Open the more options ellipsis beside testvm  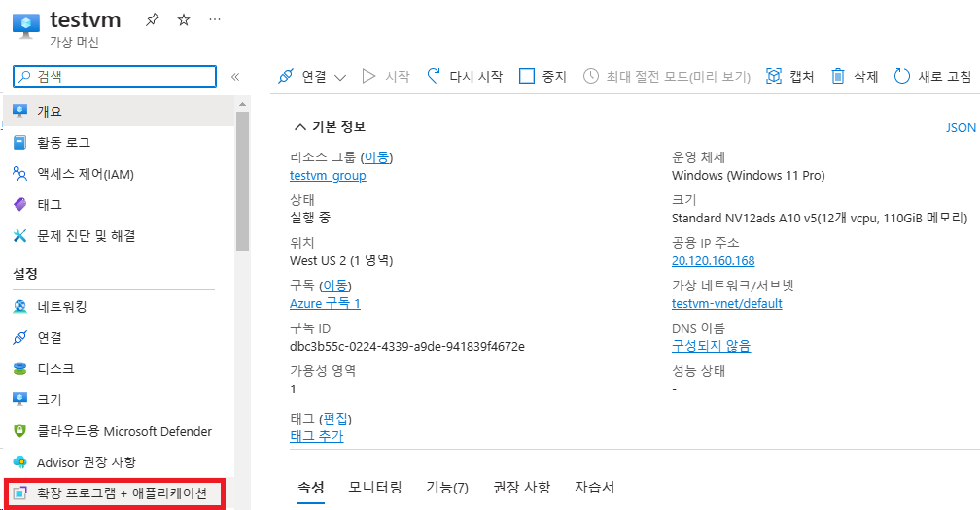click(215, 19)
